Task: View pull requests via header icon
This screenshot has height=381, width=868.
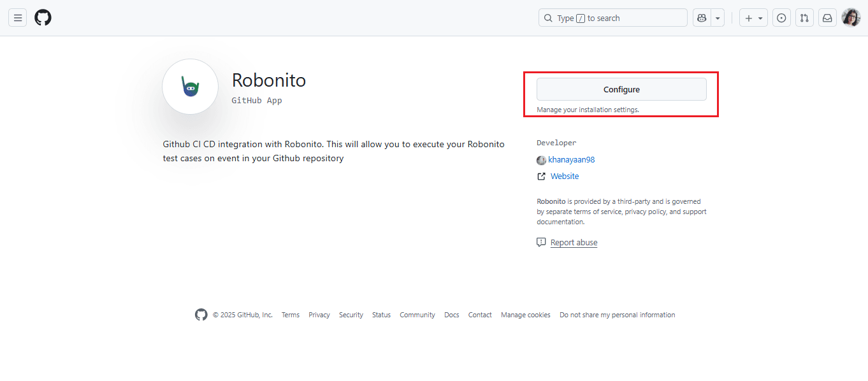Action: 804,18
